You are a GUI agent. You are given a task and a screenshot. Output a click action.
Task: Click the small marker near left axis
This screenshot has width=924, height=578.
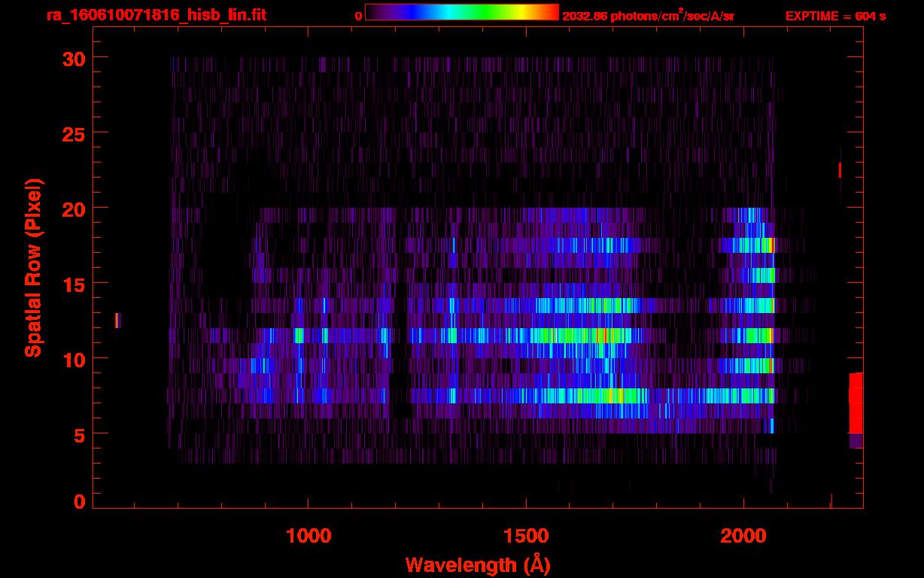(117, 321)
